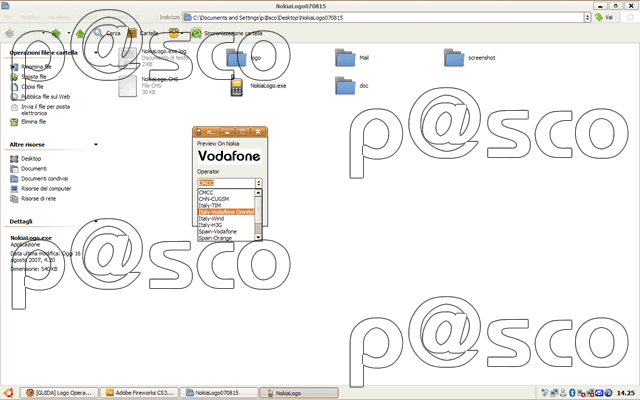The width and height of the screenshot is (640, 400).
Task: Select Italy-Wind in the operator list
Action: [227, 218]
